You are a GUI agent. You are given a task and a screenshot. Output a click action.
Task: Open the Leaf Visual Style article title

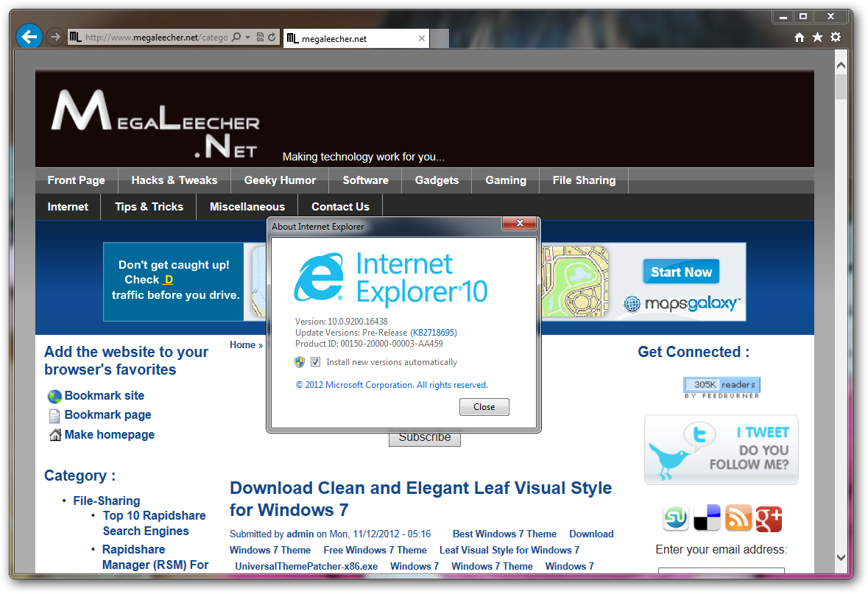point(420,499)
